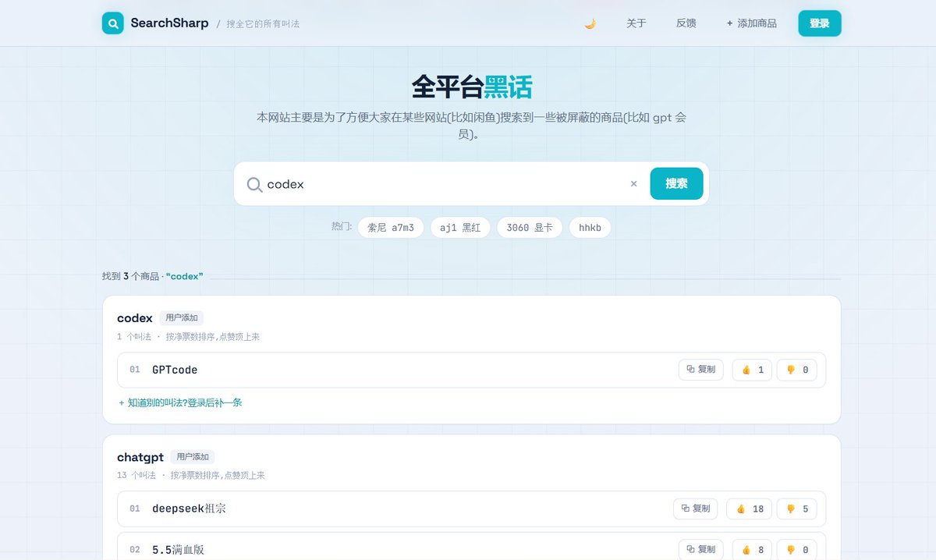The image size is (936, 560).
Task: Upvote 5.5满血版 with thumbs-up
Action: (752, 550)
